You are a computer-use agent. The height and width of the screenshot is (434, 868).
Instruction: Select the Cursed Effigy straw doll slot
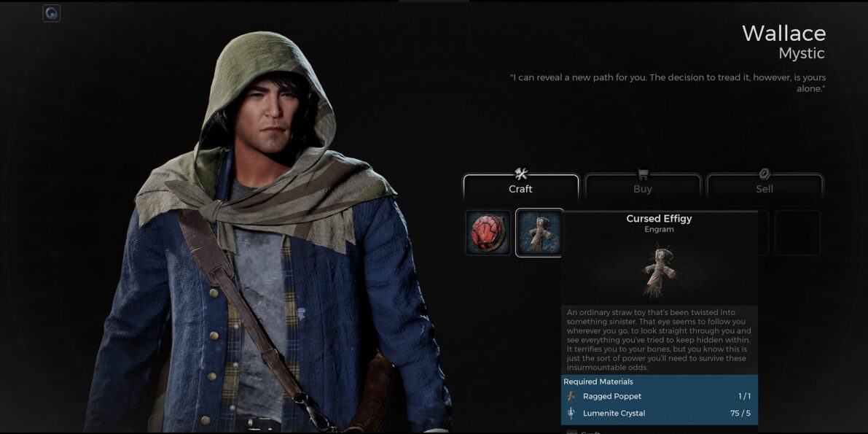point(539,233)
